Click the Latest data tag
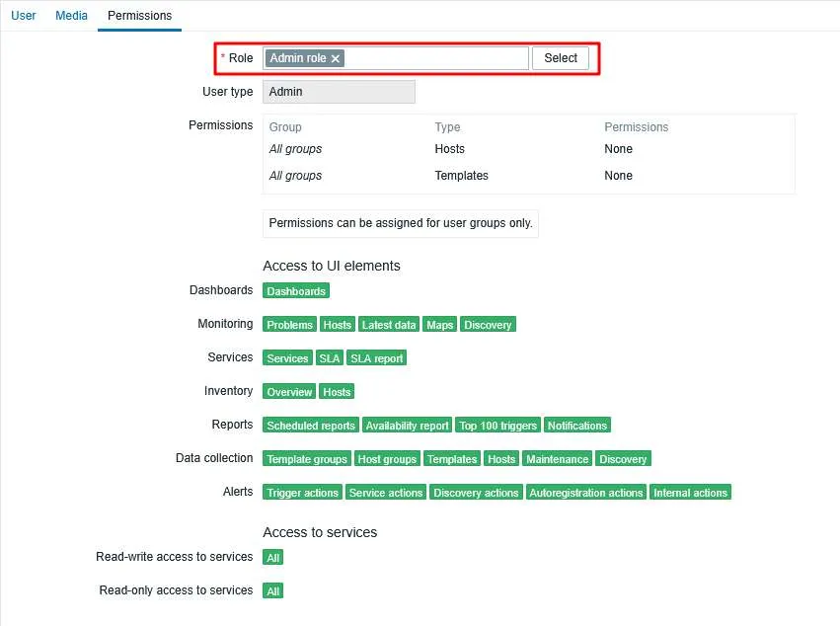Viewport: 840px width, 626px height. click(388, 325)
